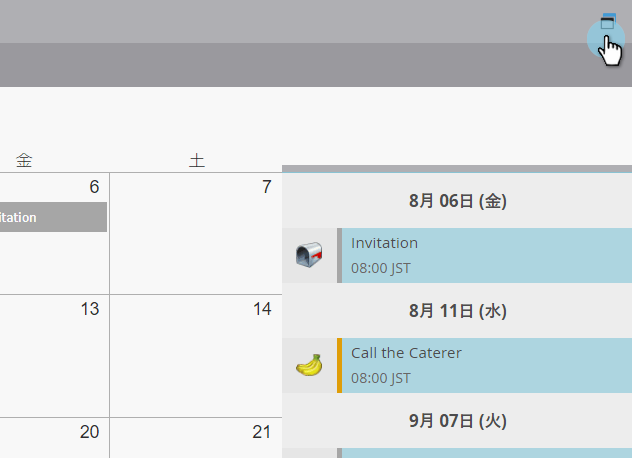
Task: Click the 金 weekday column header
Action: click(24, 160)
